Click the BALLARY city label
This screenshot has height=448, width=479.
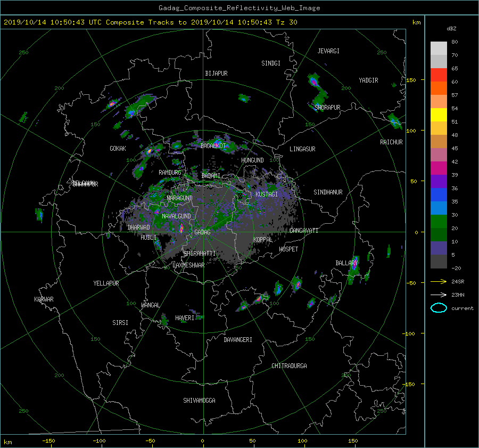click(x=346, y=263)
